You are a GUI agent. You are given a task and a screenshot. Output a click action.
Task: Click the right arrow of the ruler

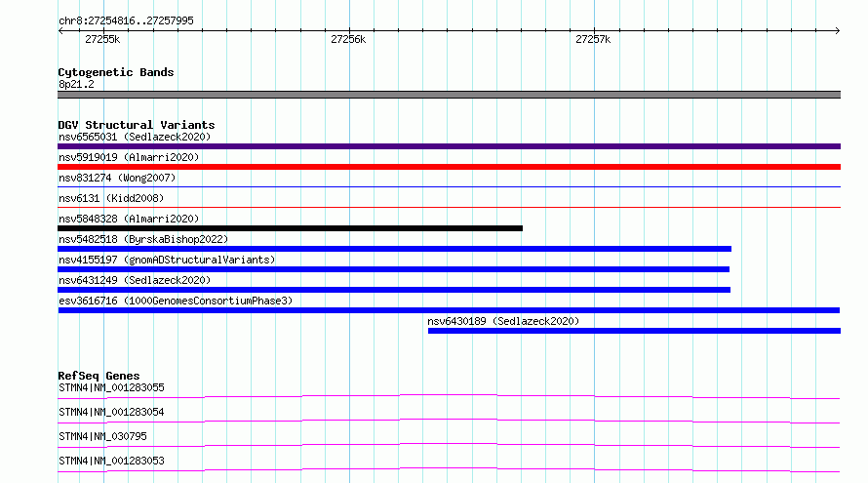(837, 31)
